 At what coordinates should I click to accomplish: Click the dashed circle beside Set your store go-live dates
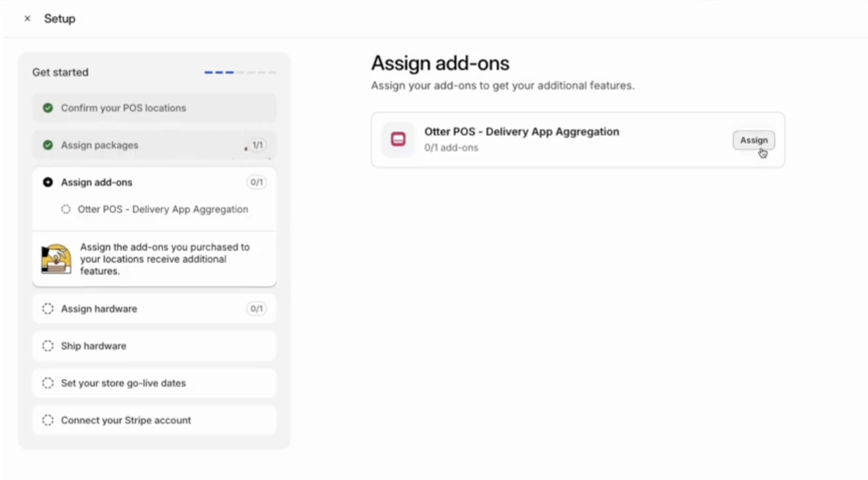point(48,383)
